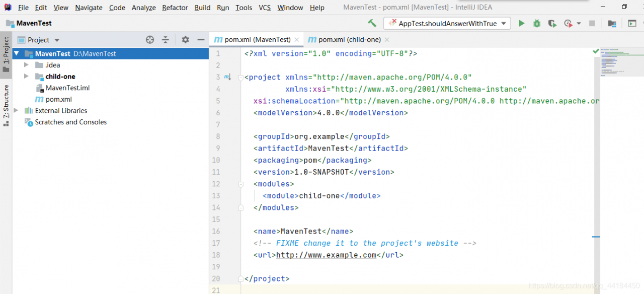Toggle the 1: Project side tool window
The height and width of the screenshot is (294, 644).
point(6,54)
